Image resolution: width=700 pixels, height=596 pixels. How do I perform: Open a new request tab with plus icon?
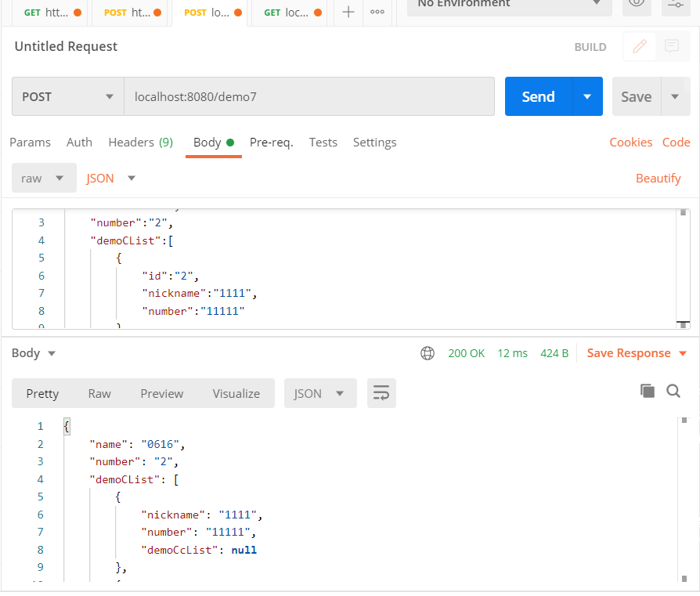tap(348, 12)
